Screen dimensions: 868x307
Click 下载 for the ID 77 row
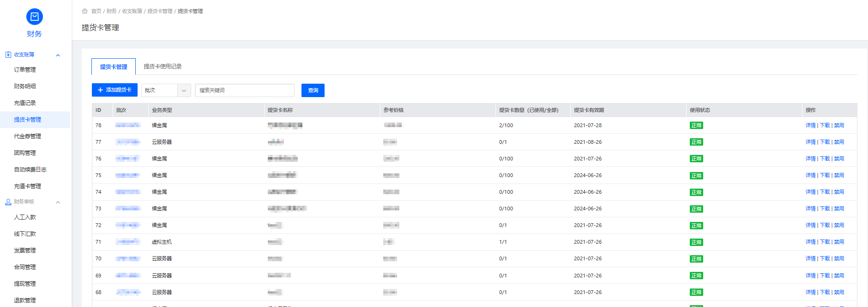coord(825,142)
